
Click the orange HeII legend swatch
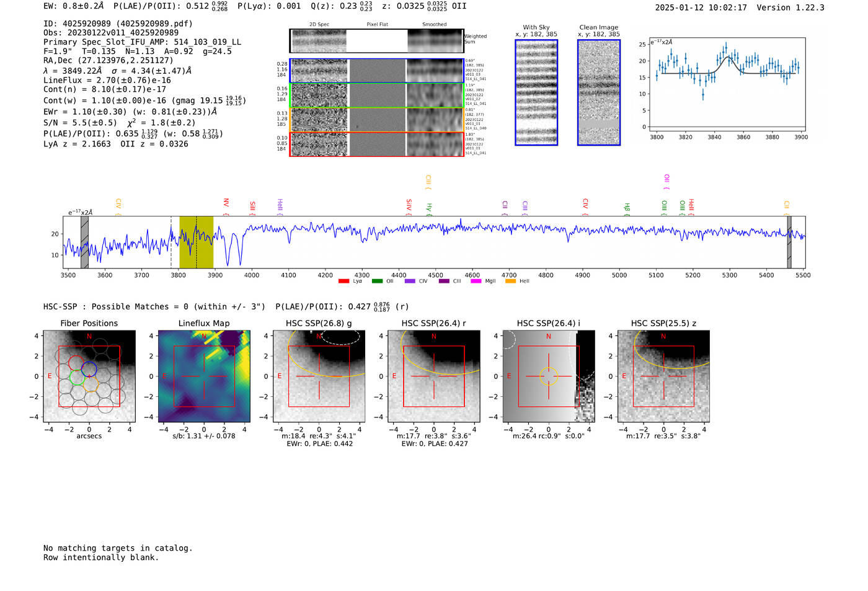[510, 282]
